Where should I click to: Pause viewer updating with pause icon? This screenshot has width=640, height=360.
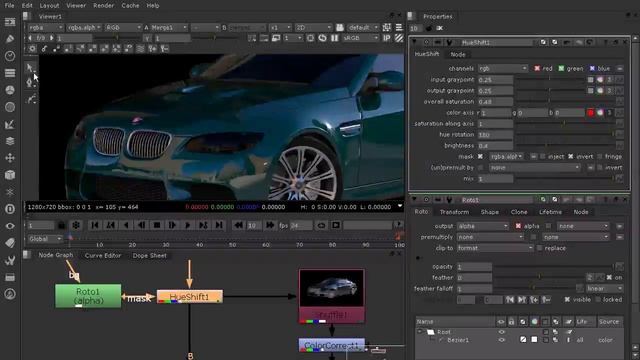(335, 38)
